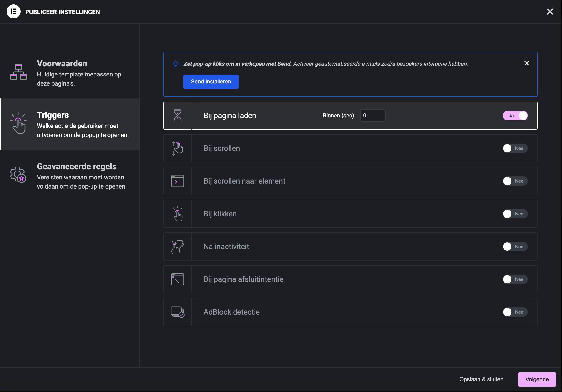Click the Elementor logo icon
This screenshot has width=562, height=392.
(x=14, y=11)
